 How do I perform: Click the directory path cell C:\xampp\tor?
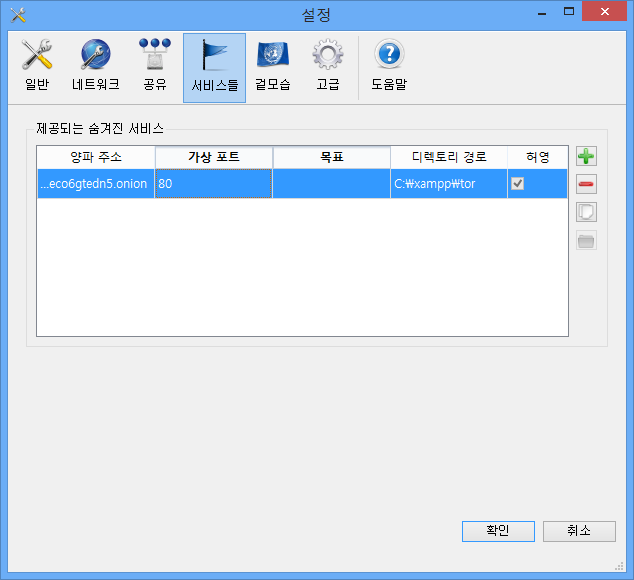449,184
